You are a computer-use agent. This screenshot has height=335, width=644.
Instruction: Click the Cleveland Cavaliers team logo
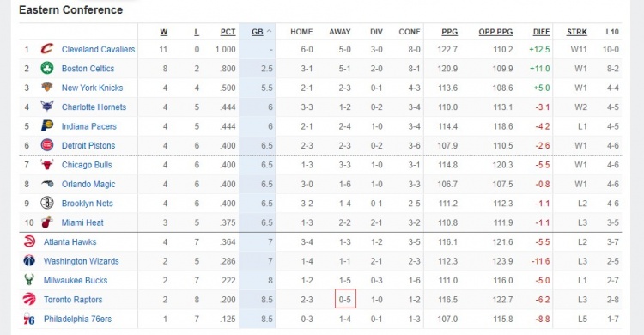pos(47,49)
